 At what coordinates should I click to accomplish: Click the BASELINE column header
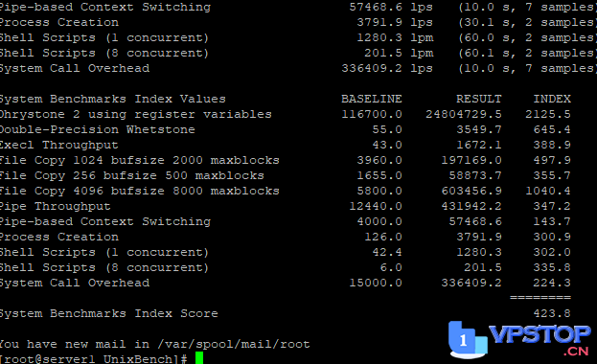pyautogui.click(x=371, y=99)
